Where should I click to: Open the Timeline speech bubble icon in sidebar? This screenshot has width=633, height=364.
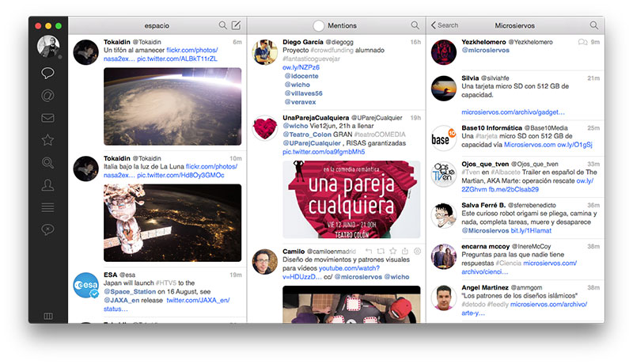(x=47, y=73)
